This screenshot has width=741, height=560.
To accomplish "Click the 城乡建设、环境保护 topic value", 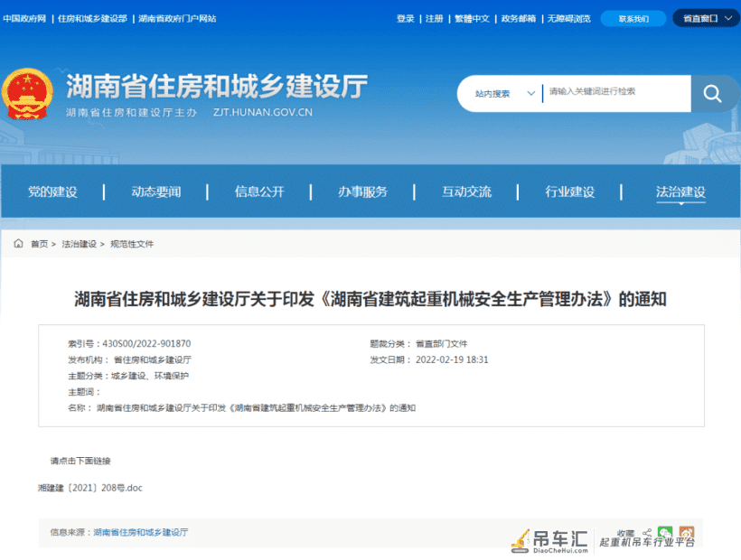I will [150, 376].
